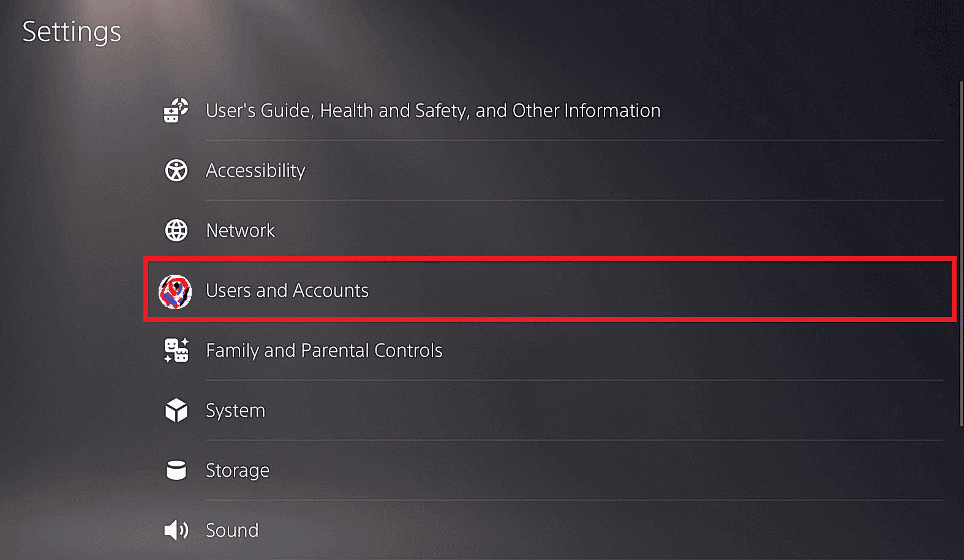Open the Accessibility settings entry
964x560 pixels.
coord(255,171)
